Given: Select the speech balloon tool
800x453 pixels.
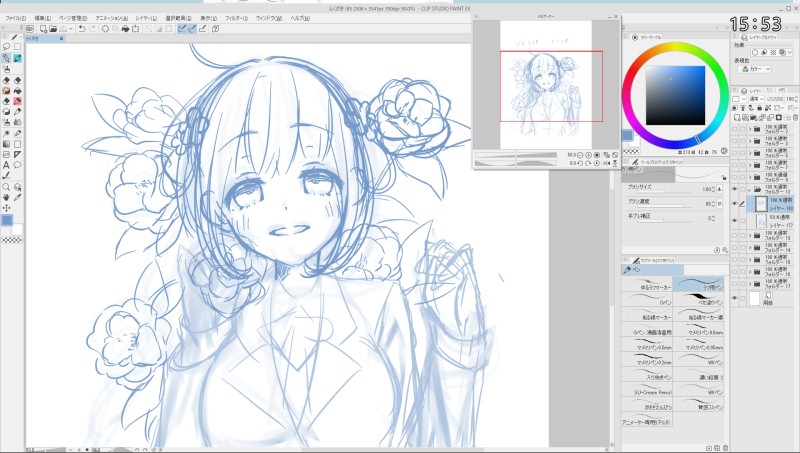Looking at the screenshot, I should point(17,165).
